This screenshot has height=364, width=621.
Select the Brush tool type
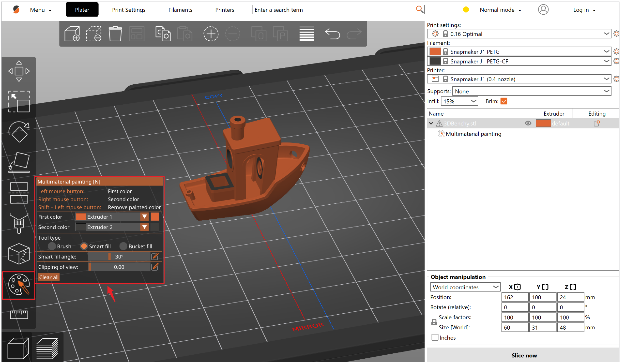click(52, 246)
